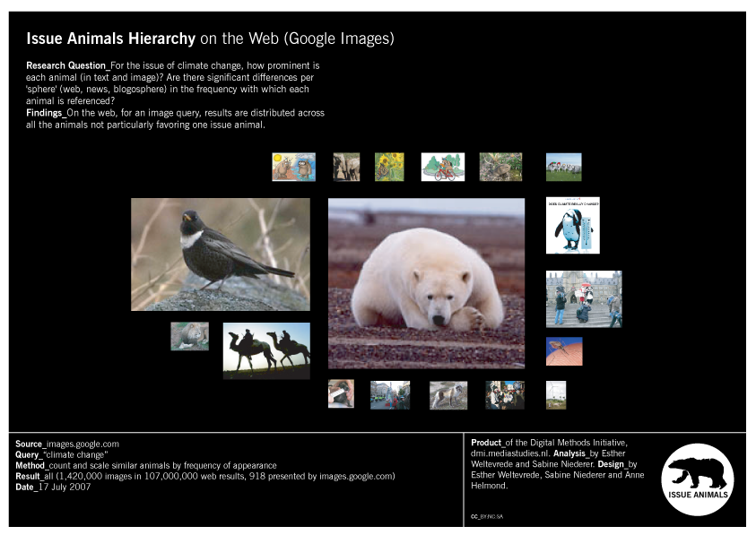Click the Issue Animals polar bear logo
This screenshot has height=535, width=756.
pyautogui.click(x=697, y=479)
